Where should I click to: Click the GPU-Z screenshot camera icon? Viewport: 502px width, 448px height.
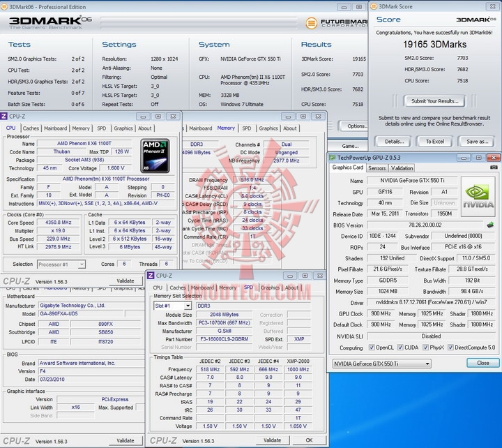494,167
